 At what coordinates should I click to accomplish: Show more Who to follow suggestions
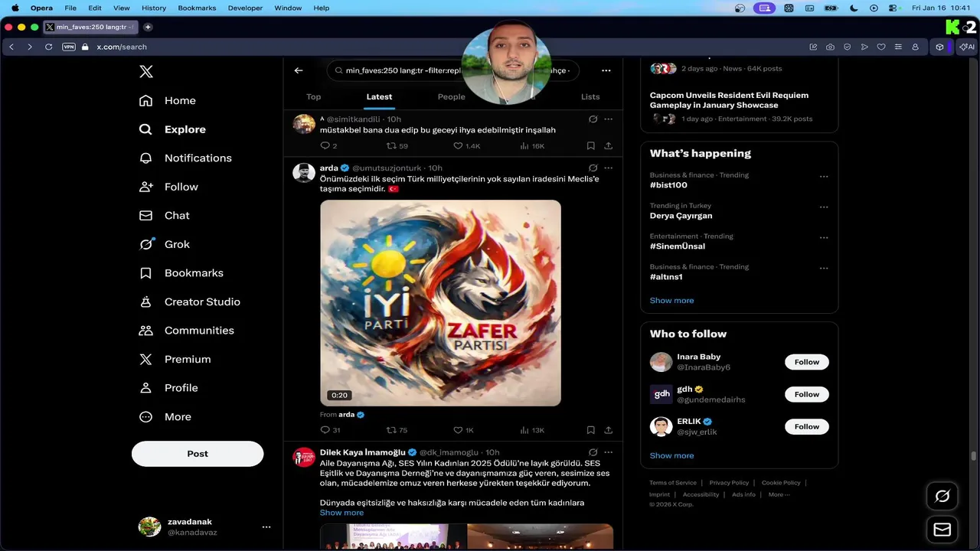coord(671,455)
